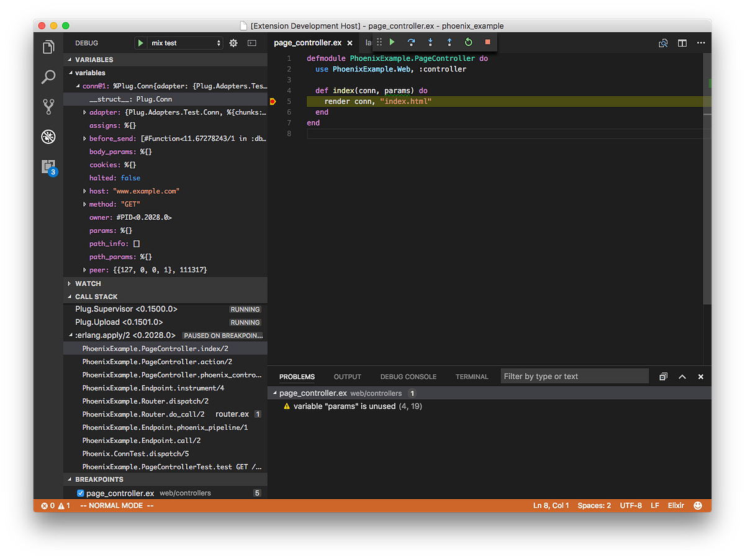The height and width of the screenshot is (560, 745).
Task: Maximize the panel using the chevron icon
Action: (x=682, y=376)
